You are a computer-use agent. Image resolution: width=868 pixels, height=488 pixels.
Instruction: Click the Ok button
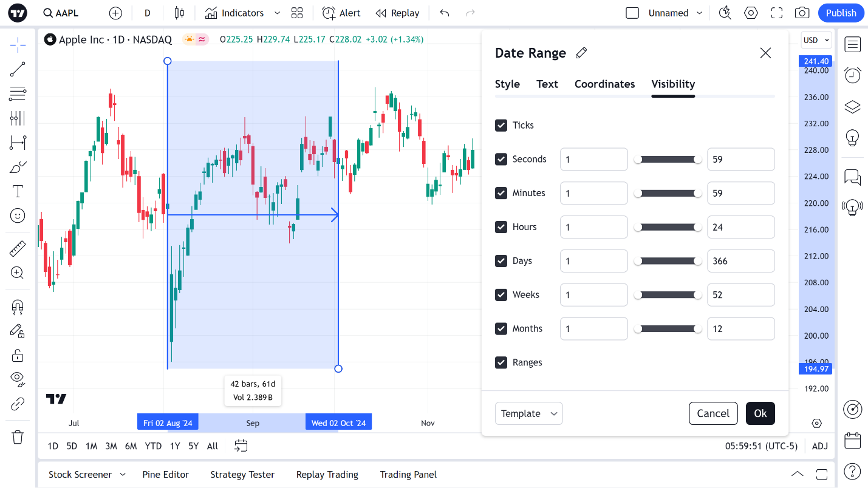tap(760, 413)
